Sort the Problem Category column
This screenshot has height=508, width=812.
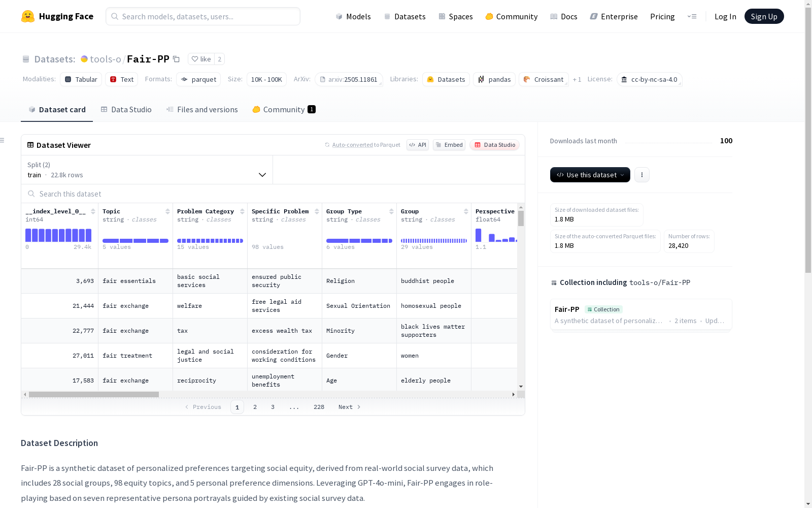coord(242,211)
